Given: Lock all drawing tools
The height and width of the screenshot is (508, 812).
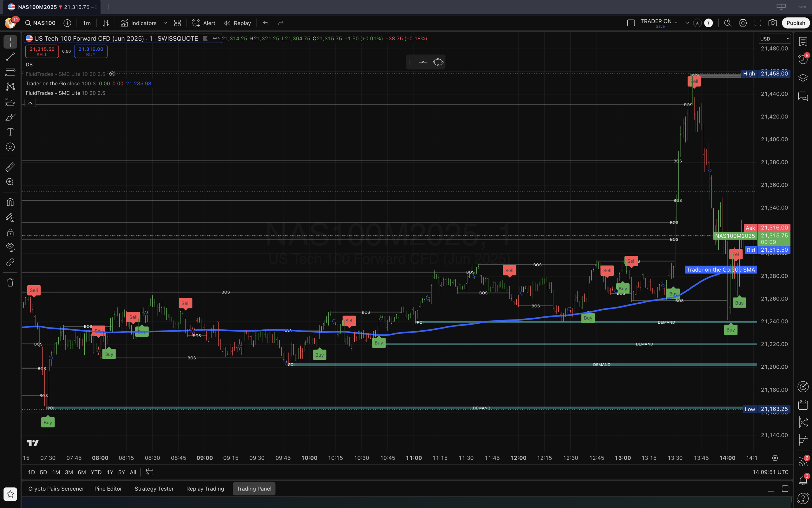Looking at the screenshot, I should [x=10, y=232].
